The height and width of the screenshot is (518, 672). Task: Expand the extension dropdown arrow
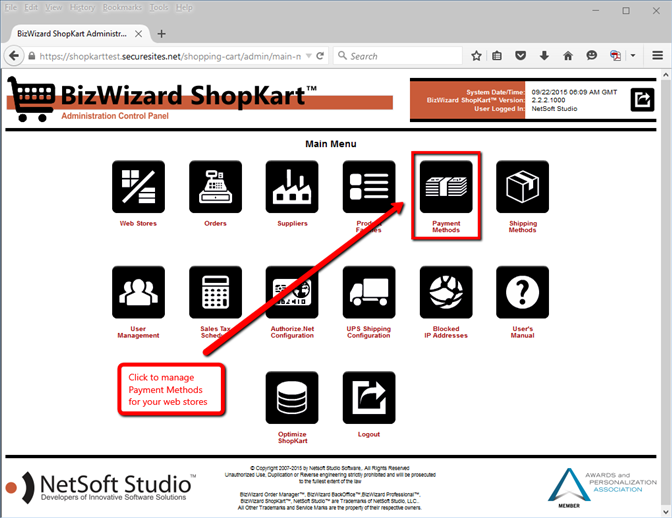click(x=633, y=56)
